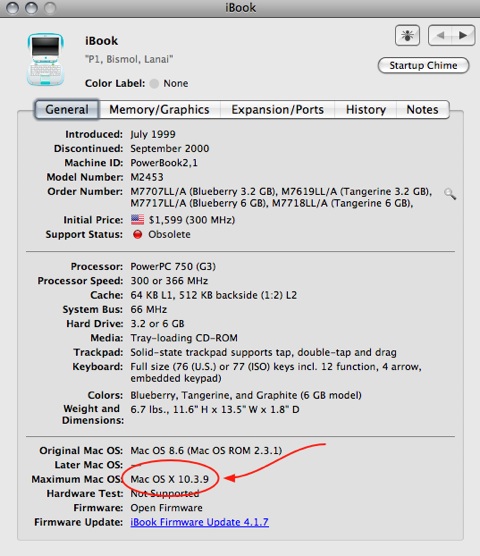Click the codename text "P1, Bismol, Lanai"
The height and width of the screenshot is (556, 480).
point(129,59)
